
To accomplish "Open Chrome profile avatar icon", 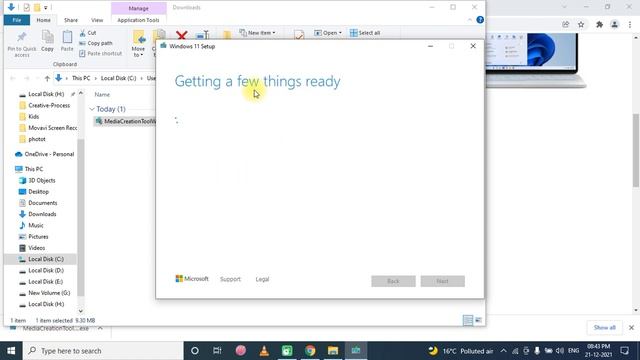I will pyautogui.click(x=614, y=25).
